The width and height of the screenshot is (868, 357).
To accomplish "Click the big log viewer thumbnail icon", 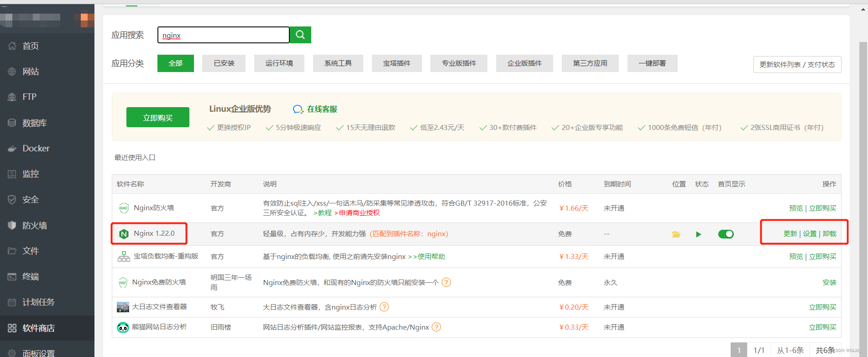I will [123, 307].
